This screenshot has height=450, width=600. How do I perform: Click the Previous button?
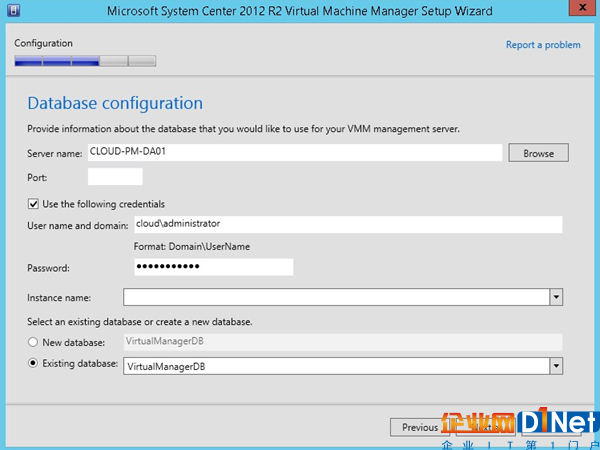tap(420, 427)
